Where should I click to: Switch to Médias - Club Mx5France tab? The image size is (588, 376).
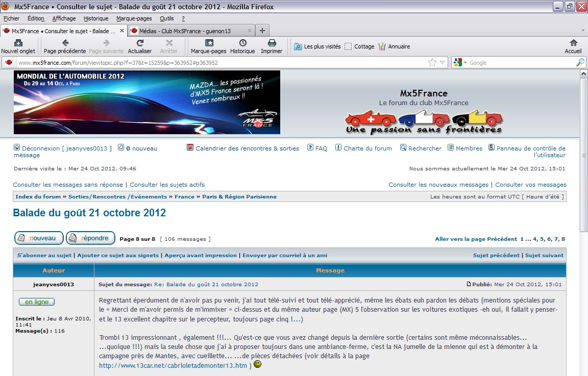[191, 31]
